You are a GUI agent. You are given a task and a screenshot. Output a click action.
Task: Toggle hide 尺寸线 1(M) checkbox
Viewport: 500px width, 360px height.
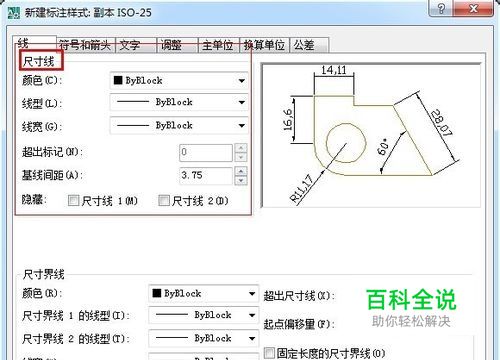point(73,201)
